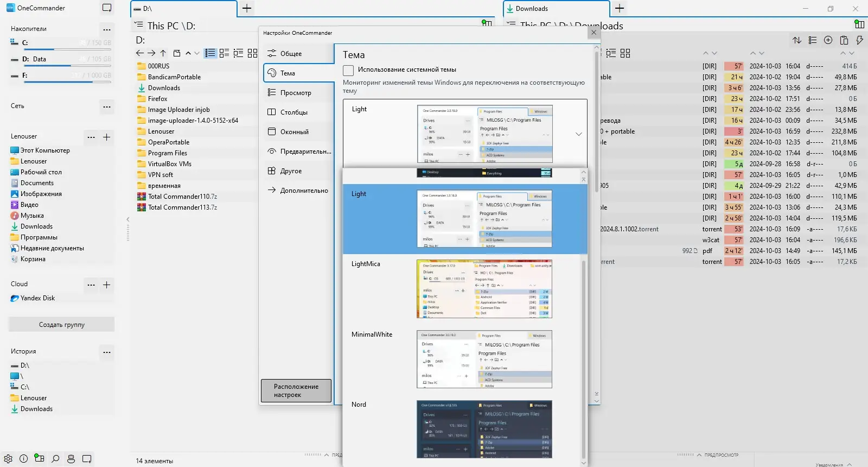
Task: Open the three-dot menu for История
Action: (x=107, y=352)
